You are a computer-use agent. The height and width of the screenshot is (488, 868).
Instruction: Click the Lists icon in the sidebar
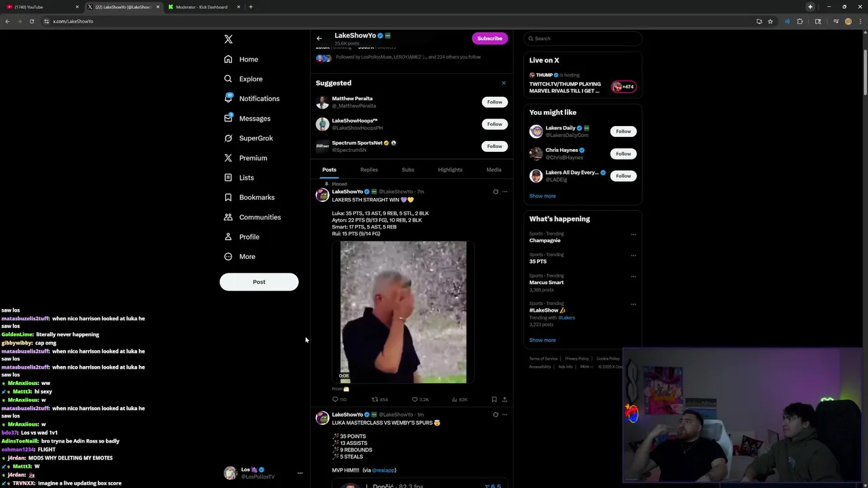pos(228,178)
